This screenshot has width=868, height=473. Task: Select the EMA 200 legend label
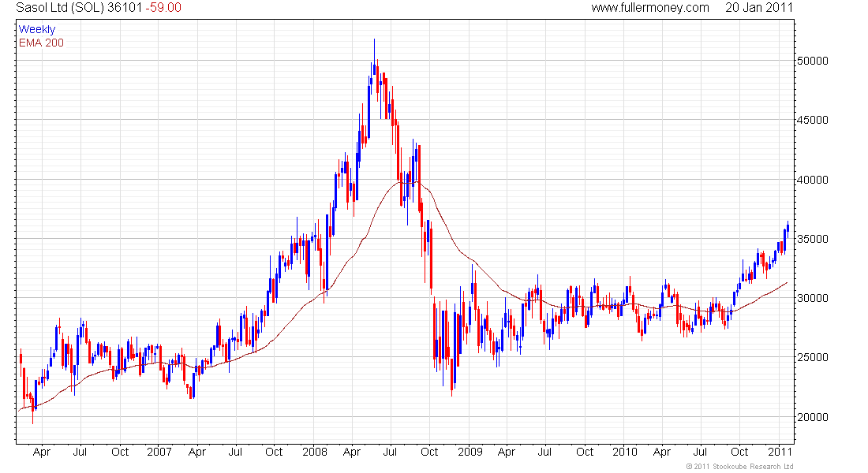point(41,43)
